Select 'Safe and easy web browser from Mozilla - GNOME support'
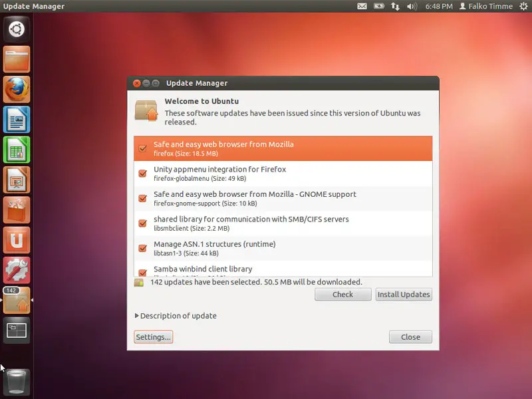The width and height of the screenshot is (532, 399). click(x=283, y=198)
